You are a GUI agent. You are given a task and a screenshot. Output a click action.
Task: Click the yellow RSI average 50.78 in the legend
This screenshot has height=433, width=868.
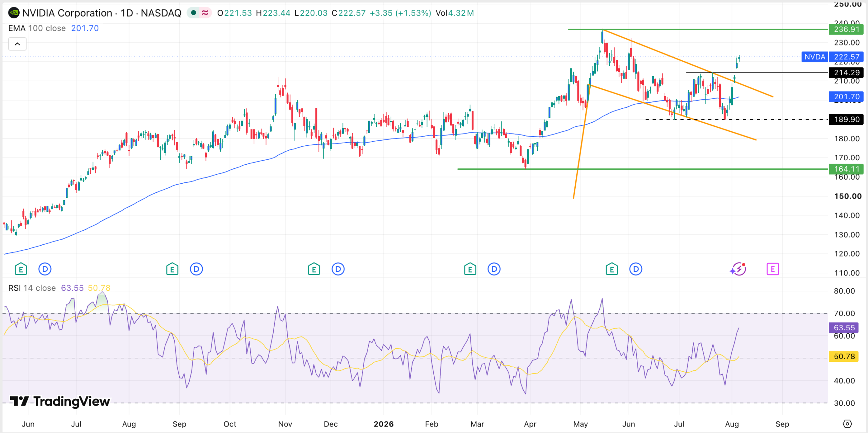99,288
